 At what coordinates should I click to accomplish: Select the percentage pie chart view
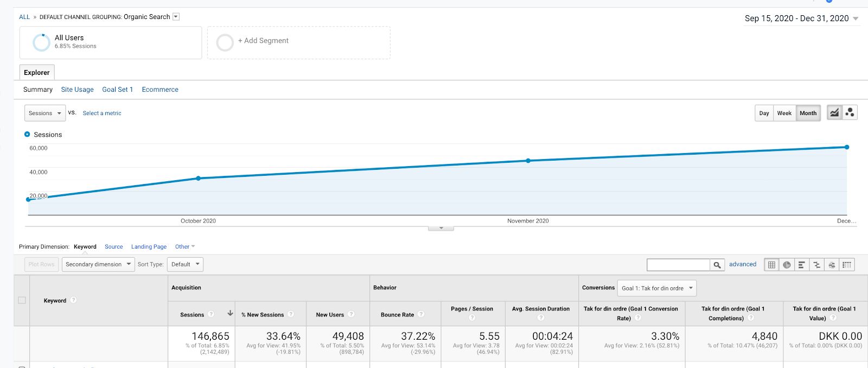(787, 265)
